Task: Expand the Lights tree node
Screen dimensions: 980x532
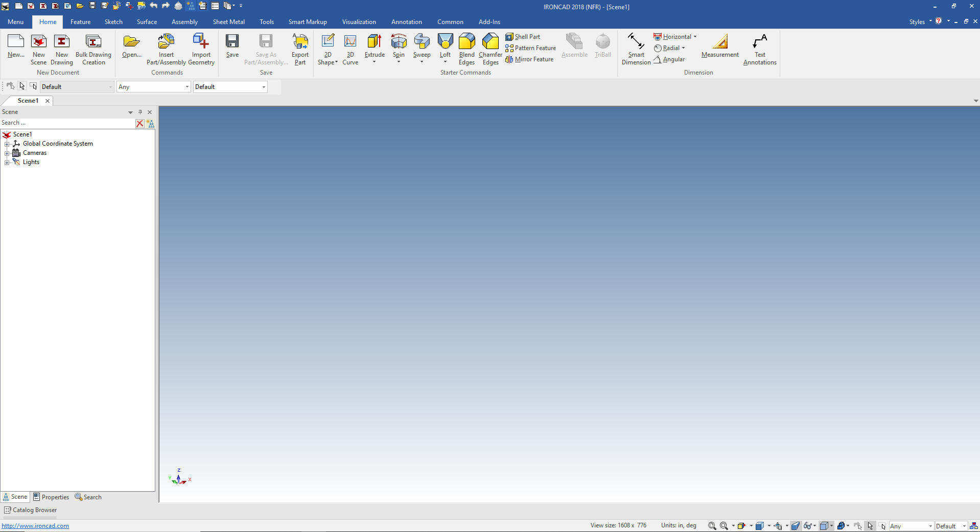Action: click(7, 163)
